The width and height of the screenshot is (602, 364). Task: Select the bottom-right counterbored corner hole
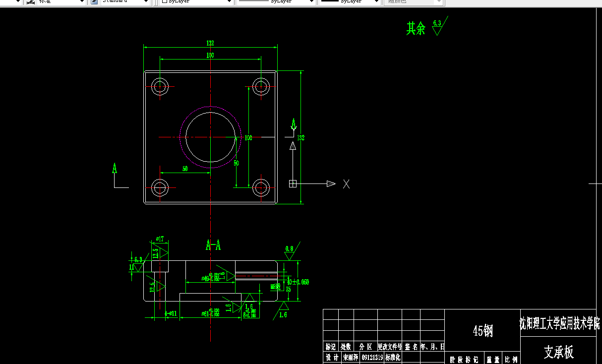point(261,187)
